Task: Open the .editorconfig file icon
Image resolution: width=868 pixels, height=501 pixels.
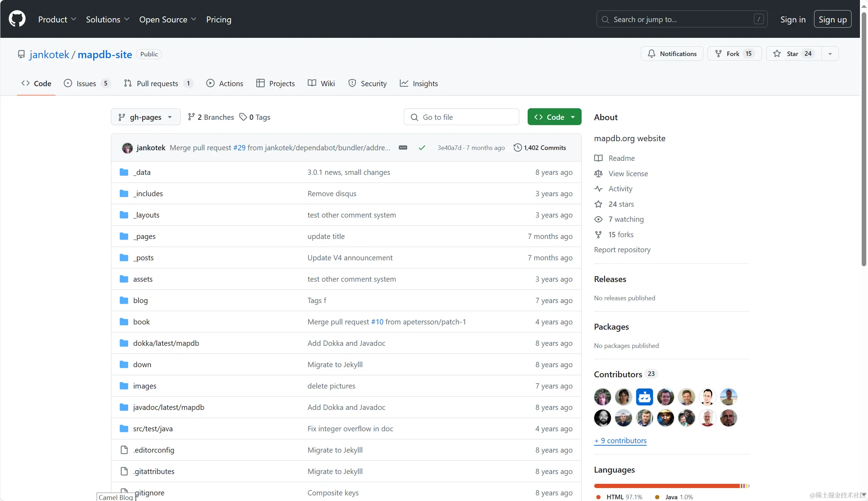Action: (x=124, y=450)
